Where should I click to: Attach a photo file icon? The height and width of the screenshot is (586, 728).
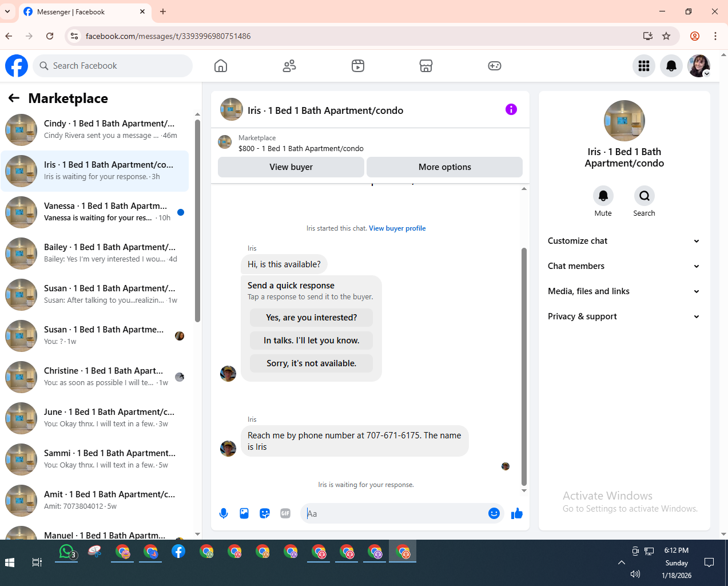coord(244,513)
